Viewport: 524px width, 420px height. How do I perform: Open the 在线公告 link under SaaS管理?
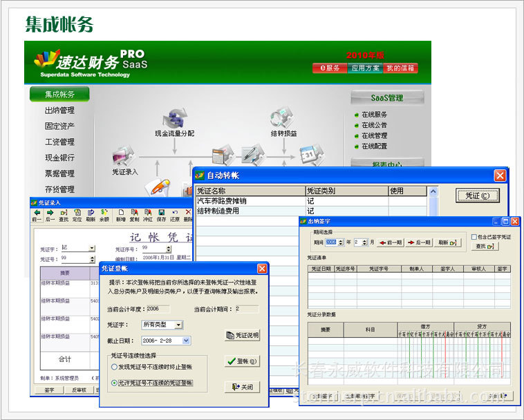click(x=374, y=125)
